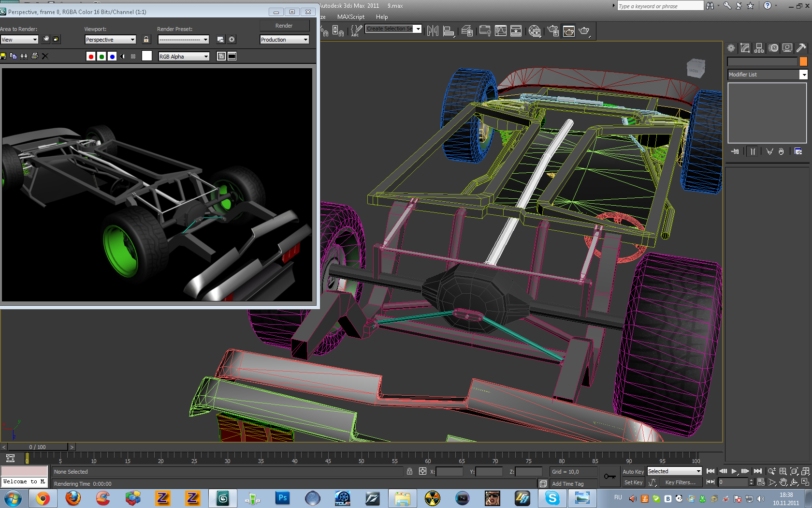The width and height of the screenshot is (812, 508).
Task: Click Save Image icon in render window
Action: point(3,56)
